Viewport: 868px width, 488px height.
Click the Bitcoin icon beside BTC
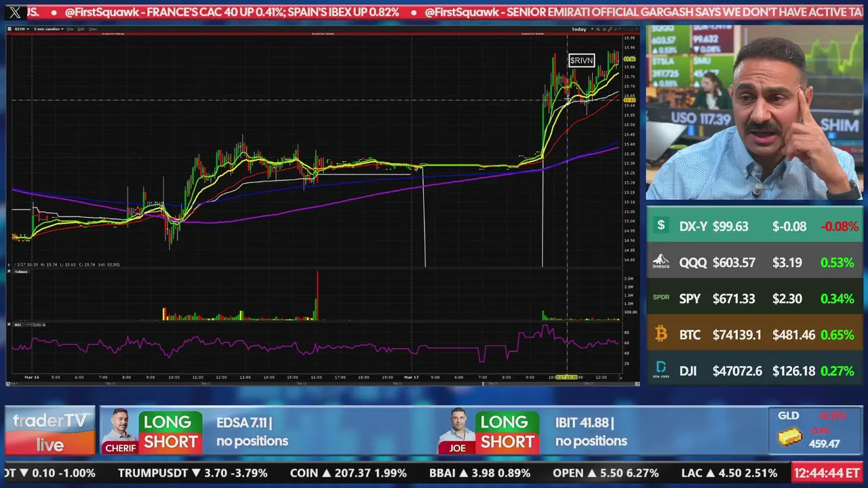point(661,334)
